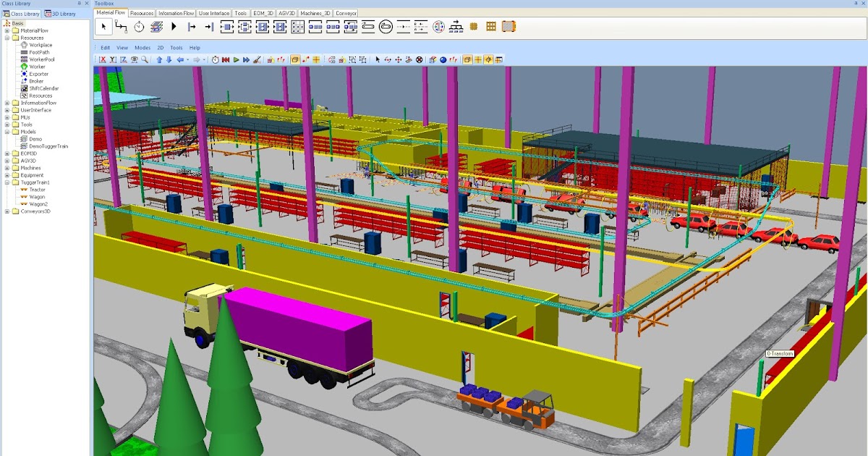Click the Start simulation icon in the 3D toolbar
The height and width of the screenshot is (456, 868).
tap(237, 59)
